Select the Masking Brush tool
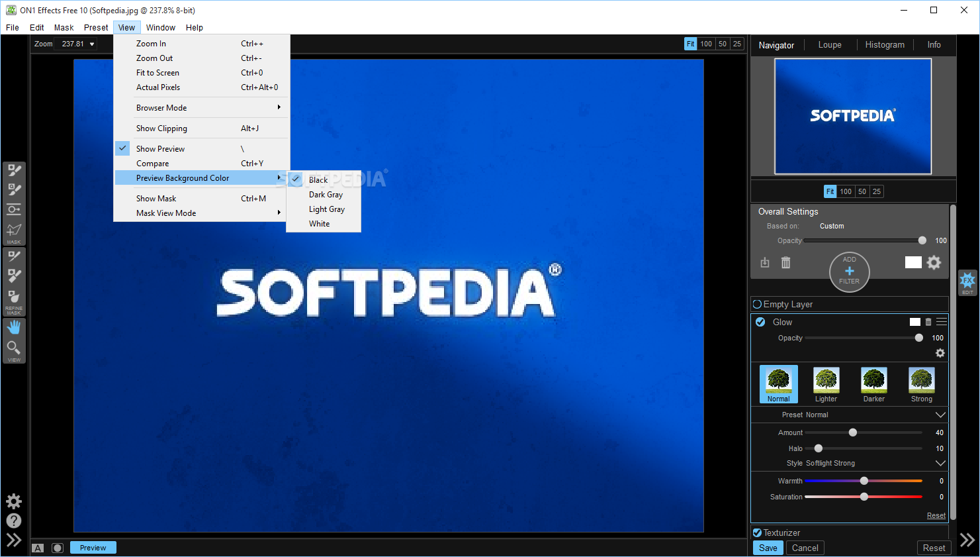This screenshot has width=980, height=557. 14,171
